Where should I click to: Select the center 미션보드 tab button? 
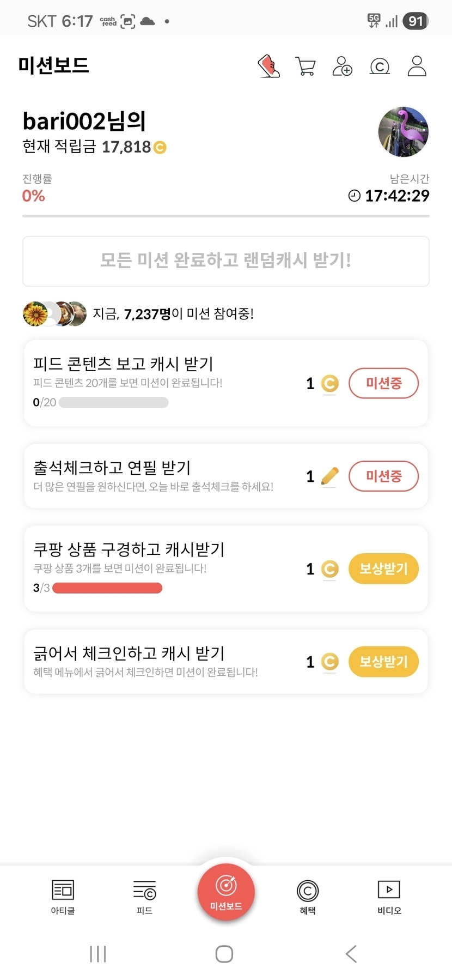point(226,892)
